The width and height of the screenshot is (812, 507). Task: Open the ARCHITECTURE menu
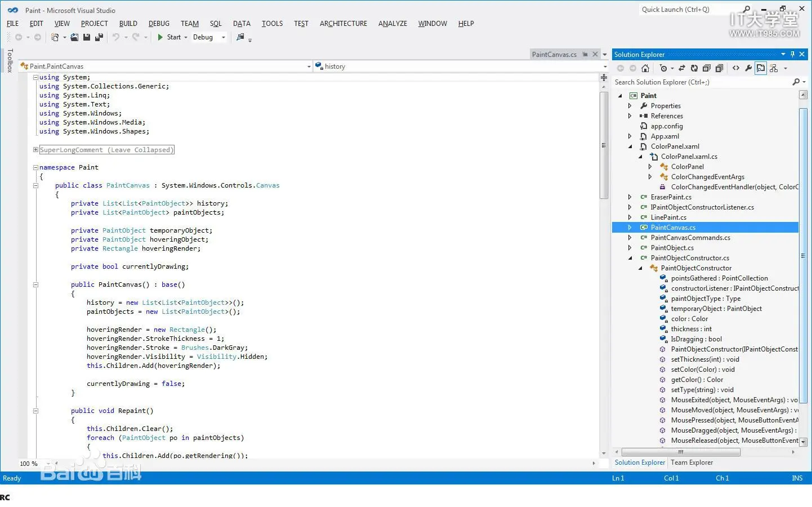click(x=343, y=24)
